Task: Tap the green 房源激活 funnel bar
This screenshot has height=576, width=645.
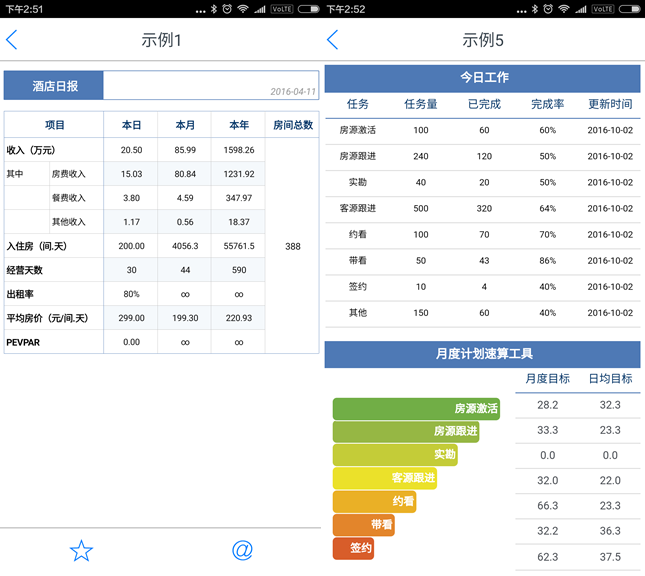Action: 416,409
